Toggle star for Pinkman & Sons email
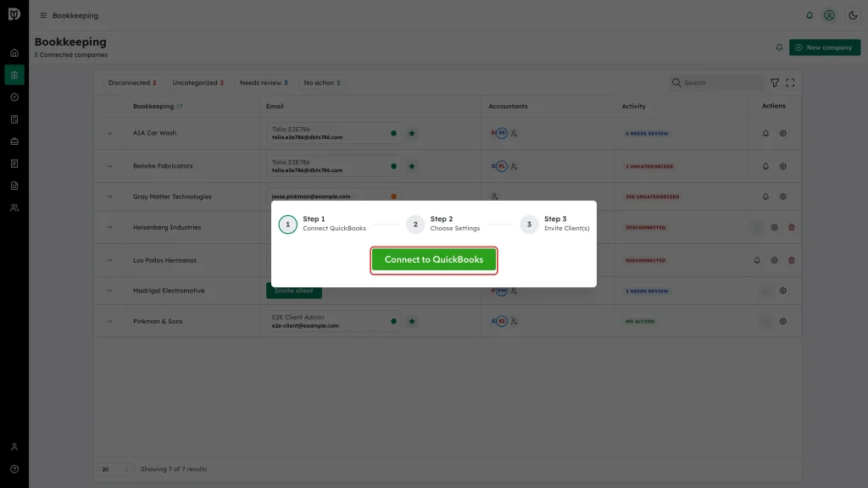 pos(411,321)
